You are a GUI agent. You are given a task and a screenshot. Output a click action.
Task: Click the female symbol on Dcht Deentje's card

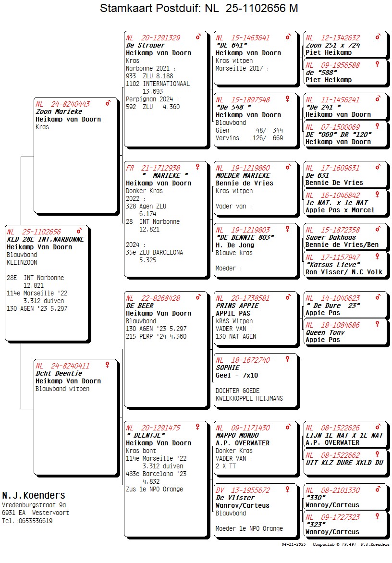[107, 365]
